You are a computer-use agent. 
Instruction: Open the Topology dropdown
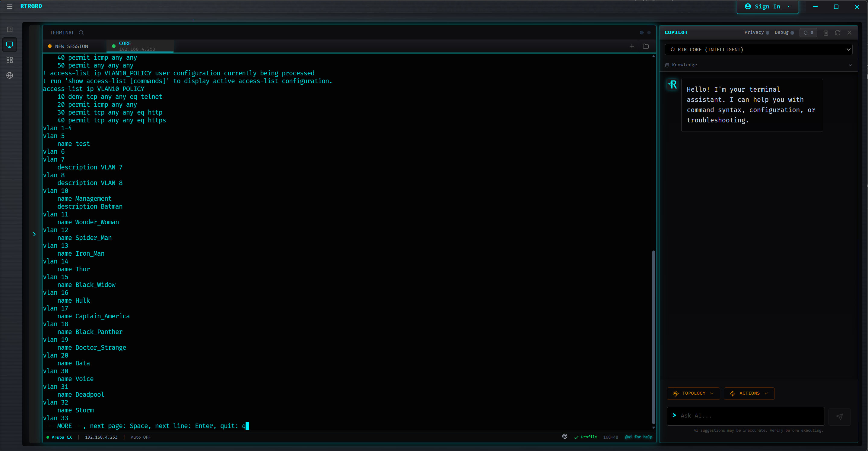[693, 393]
